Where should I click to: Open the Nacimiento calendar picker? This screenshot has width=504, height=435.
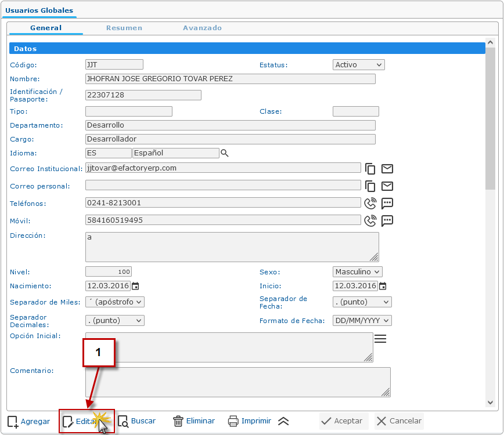[135, 286]
